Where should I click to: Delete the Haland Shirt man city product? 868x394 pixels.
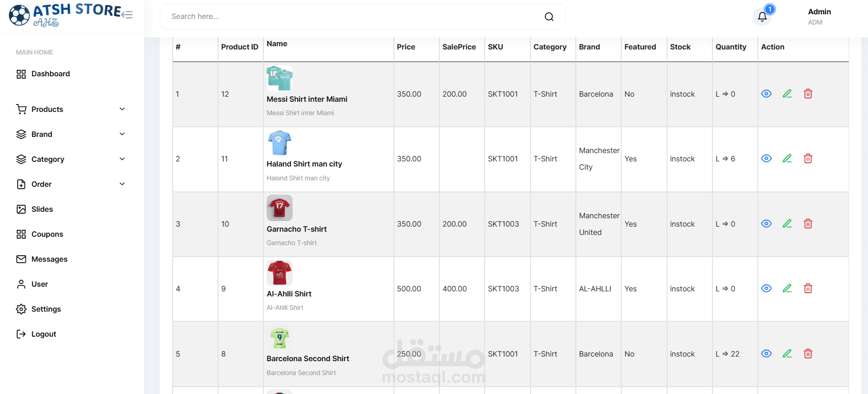click(x=808, y=159)
